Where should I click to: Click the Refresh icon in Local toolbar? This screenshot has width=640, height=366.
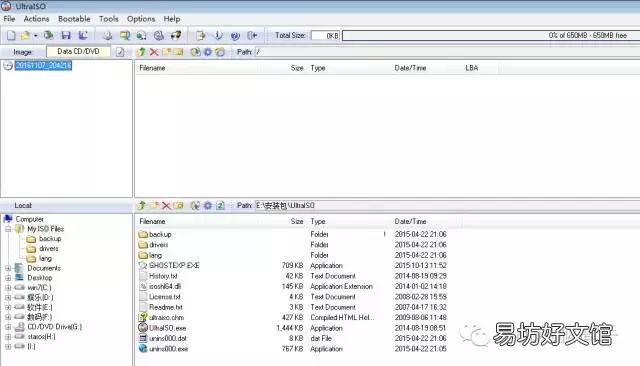(x=220, y=205)
